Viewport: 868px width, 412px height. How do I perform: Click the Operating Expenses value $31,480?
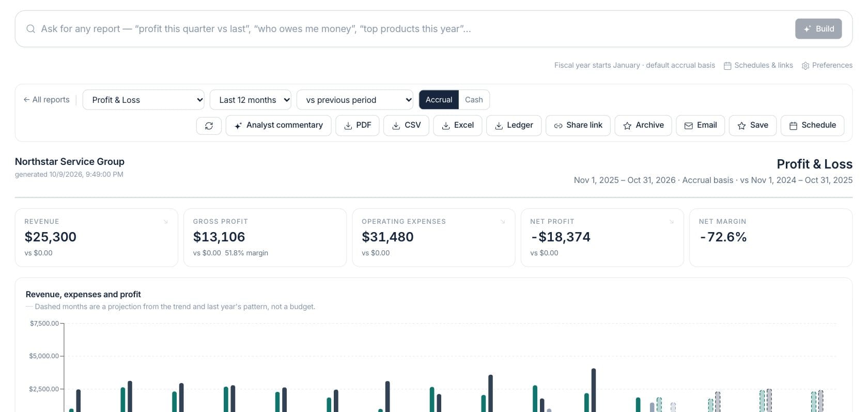pos(388,237)
